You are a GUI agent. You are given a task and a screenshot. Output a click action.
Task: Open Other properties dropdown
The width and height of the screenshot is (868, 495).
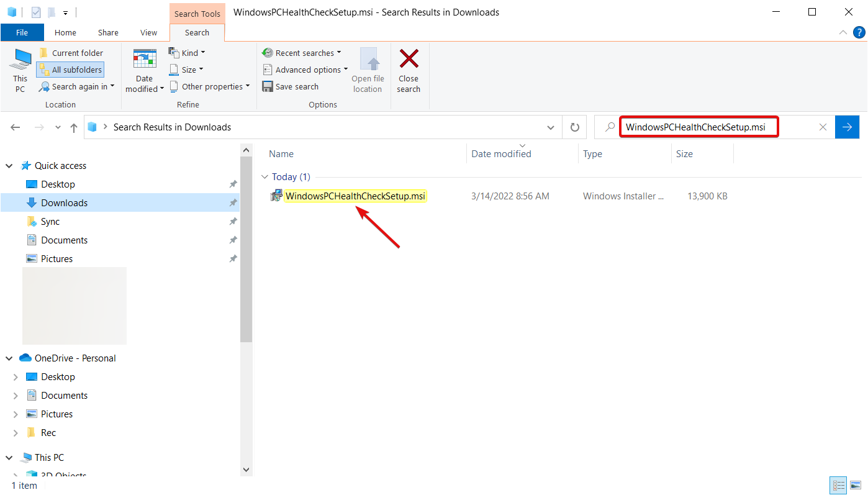(x=209, y=86)
